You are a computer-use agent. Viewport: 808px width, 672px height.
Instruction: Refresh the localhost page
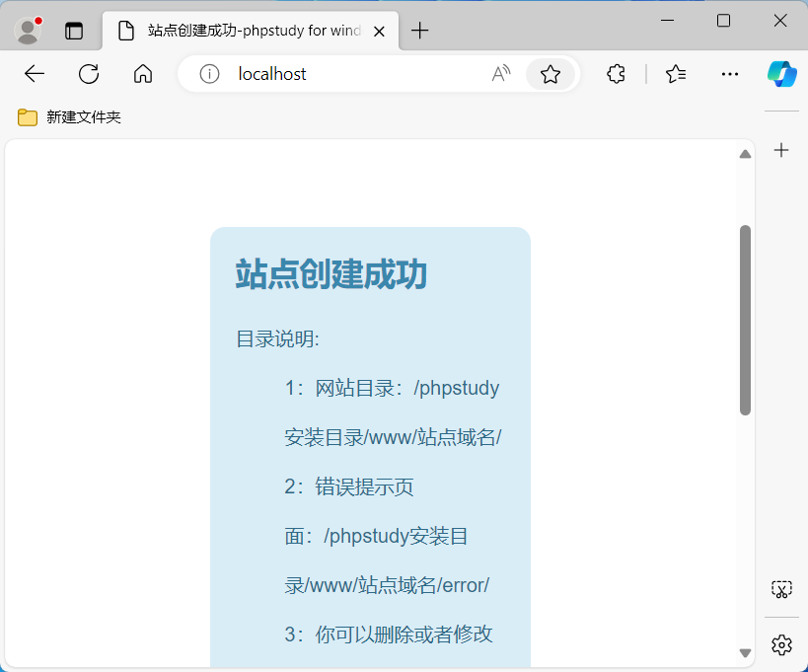89,74
